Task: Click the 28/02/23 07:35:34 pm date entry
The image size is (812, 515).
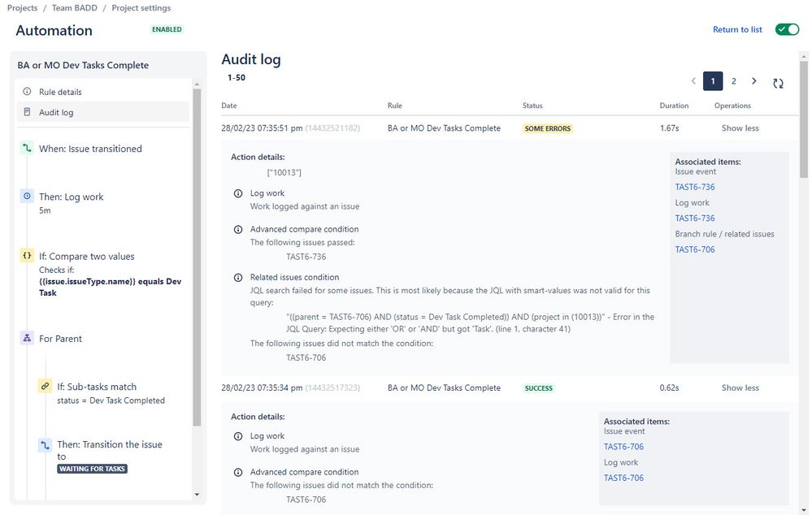Action: coord(262,387)
